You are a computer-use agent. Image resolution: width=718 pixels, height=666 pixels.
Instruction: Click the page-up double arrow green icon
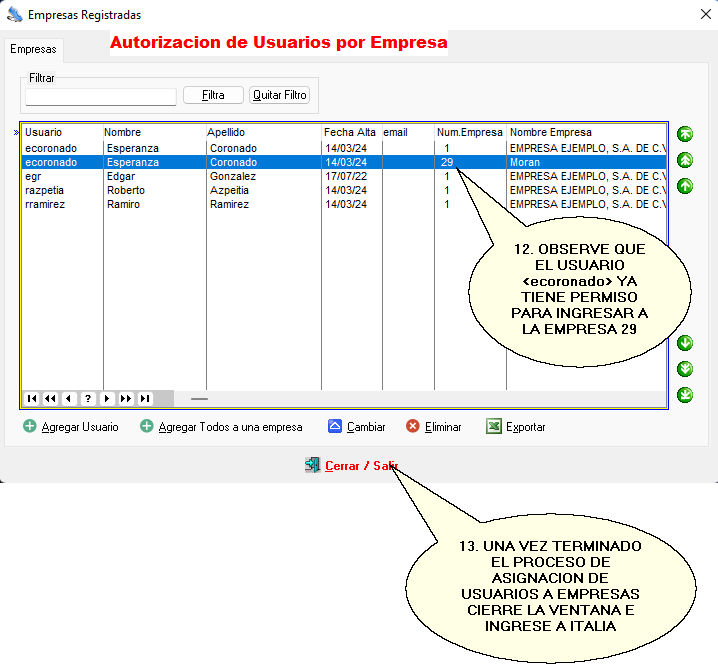685,160
